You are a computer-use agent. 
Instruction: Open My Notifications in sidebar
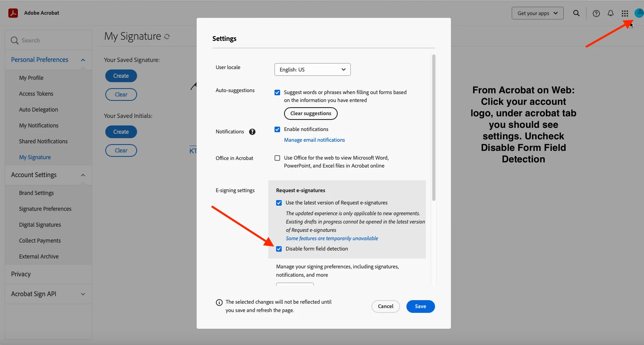click(39, 125)
